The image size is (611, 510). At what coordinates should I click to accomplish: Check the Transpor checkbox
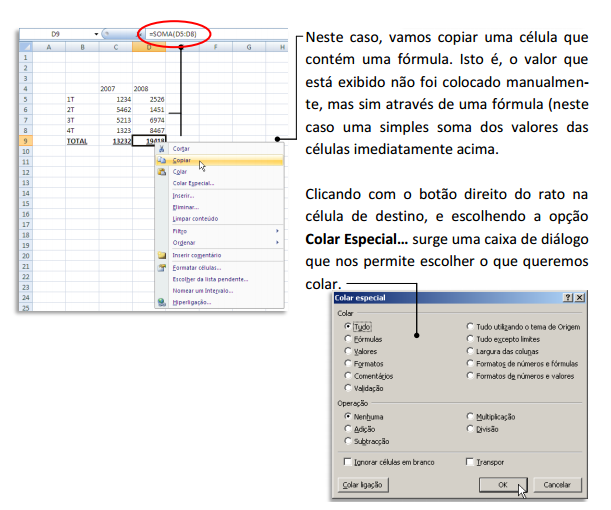pos(470,462)
